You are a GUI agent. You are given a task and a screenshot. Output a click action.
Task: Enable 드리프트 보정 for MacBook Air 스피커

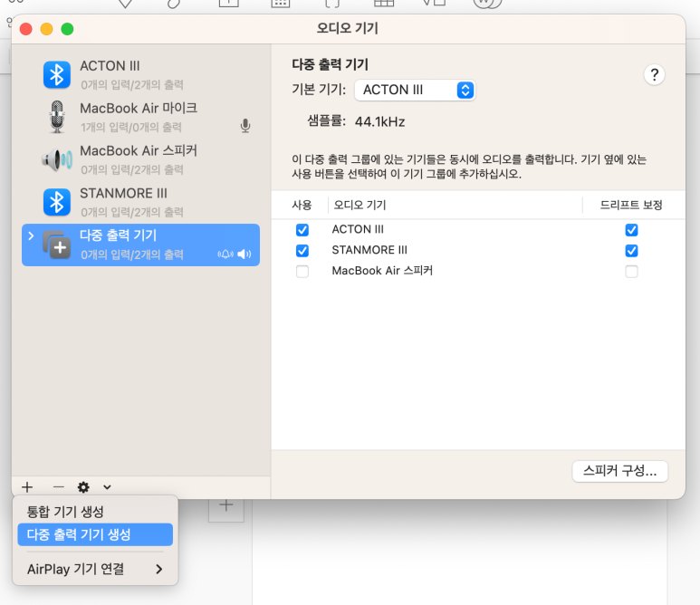[631, 271]
